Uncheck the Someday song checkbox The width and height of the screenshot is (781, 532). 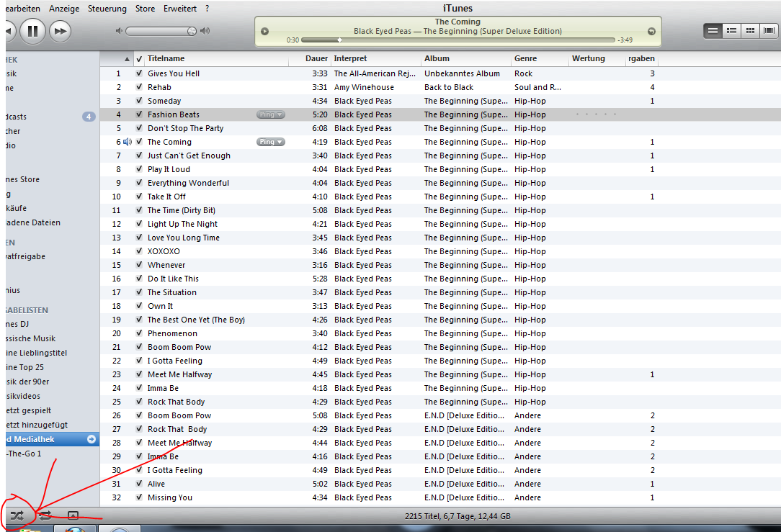(x=139, y=101)
